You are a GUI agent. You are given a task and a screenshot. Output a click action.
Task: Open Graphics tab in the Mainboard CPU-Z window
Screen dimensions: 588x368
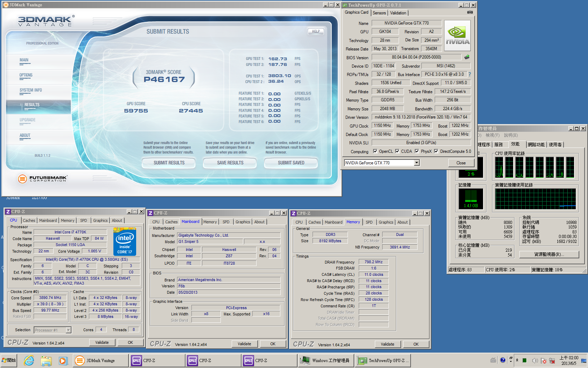(243, 222)
